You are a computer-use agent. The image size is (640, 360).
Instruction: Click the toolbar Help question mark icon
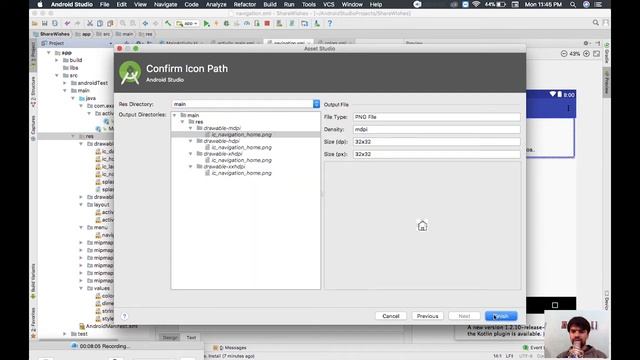click(330, 24)
